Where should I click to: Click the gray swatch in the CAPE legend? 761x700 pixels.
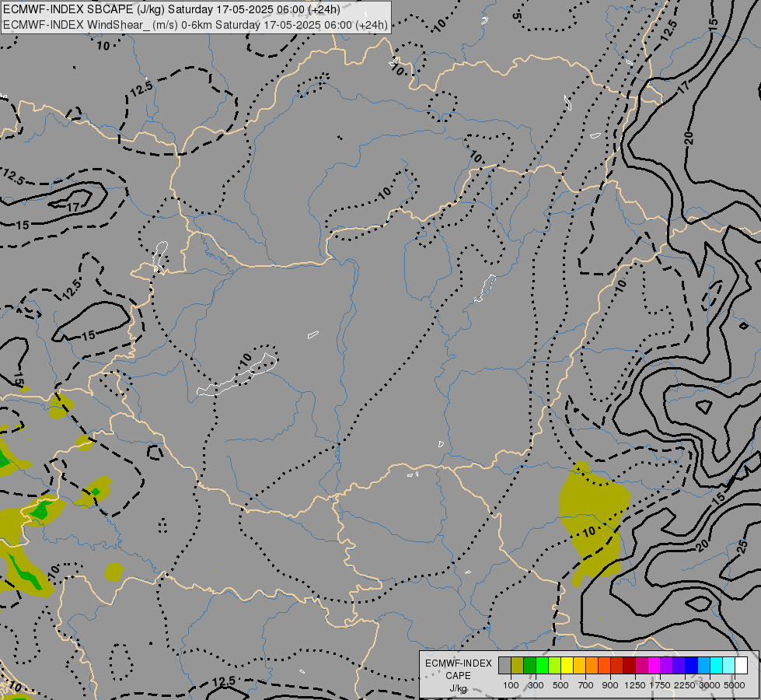point(504,666)
